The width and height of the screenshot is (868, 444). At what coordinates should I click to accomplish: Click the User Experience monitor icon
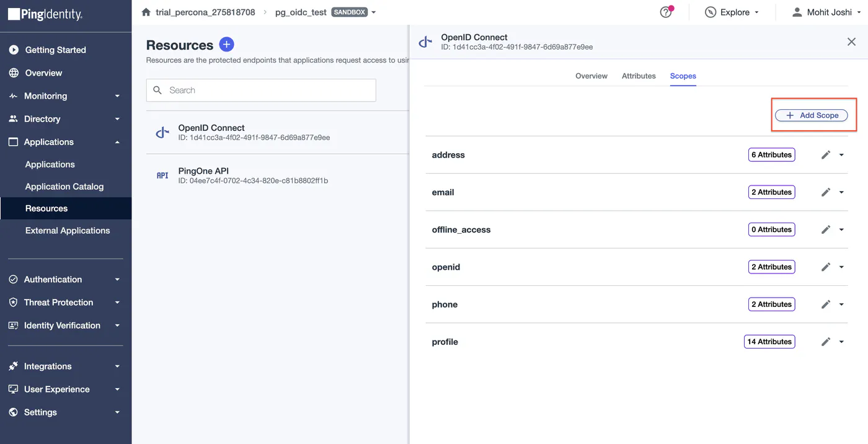[14, 389]
